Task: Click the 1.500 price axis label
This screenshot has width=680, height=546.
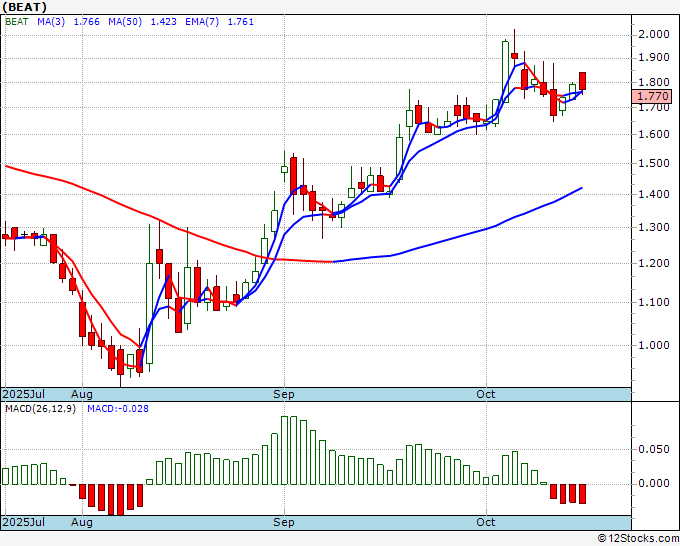Action: click(654, 163)
